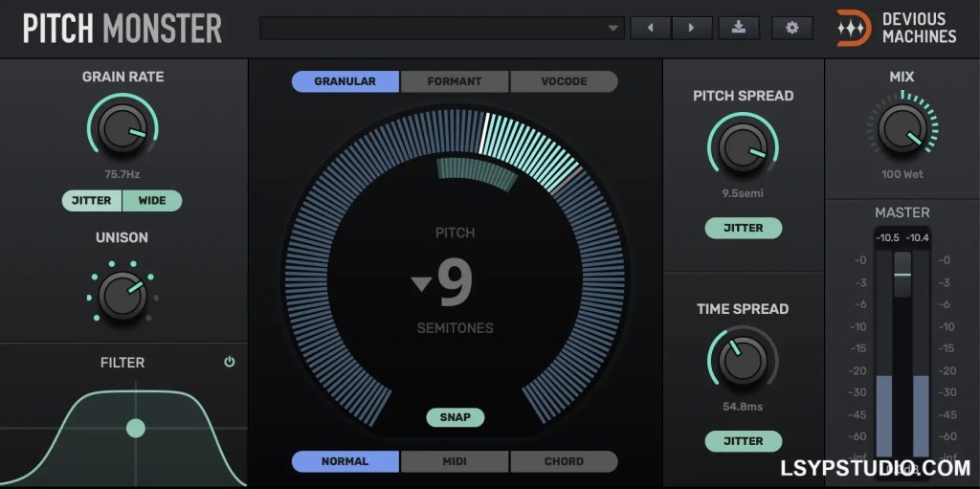Click the -10.5 left peak readout

click(x=887, y=237)
